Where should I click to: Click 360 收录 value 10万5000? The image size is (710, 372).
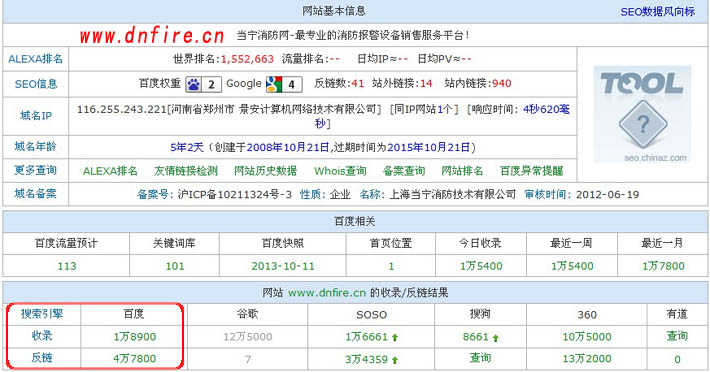(x=587, y=337)
